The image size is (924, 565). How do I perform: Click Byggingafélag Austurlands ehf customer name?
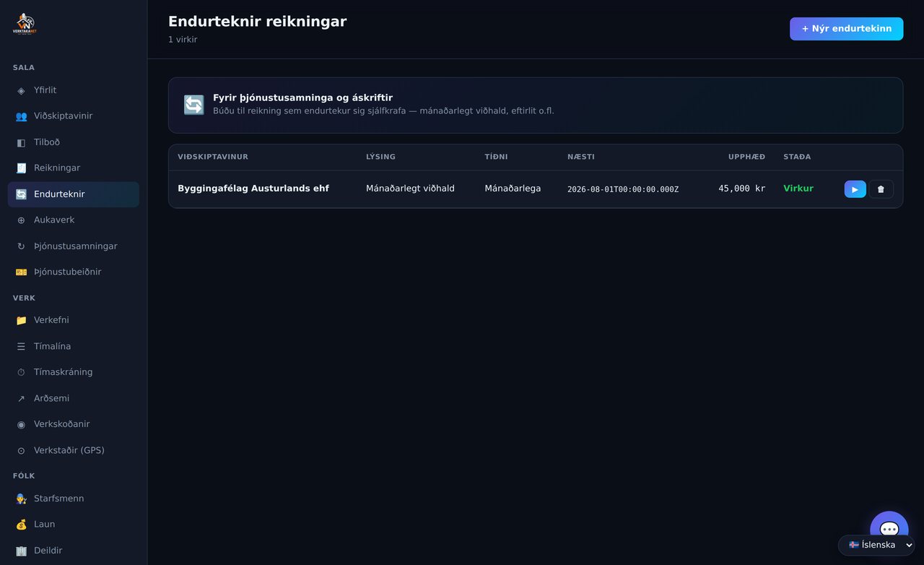tap(253, 189)
